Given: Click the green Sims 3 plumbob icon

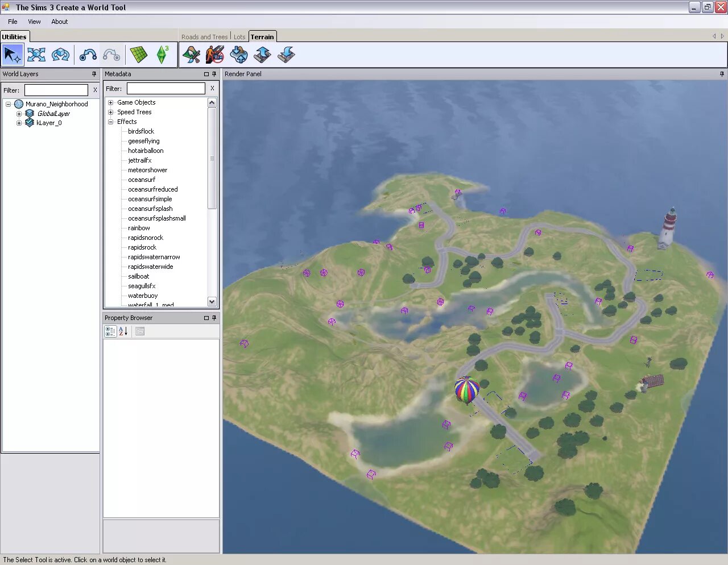Looking at the screenshot, I should [162, 55].
